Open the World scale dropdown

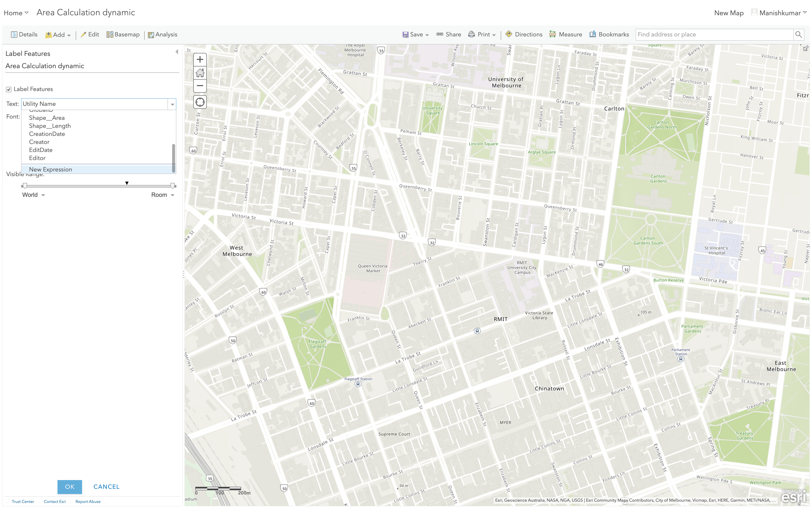coord(34,195)
